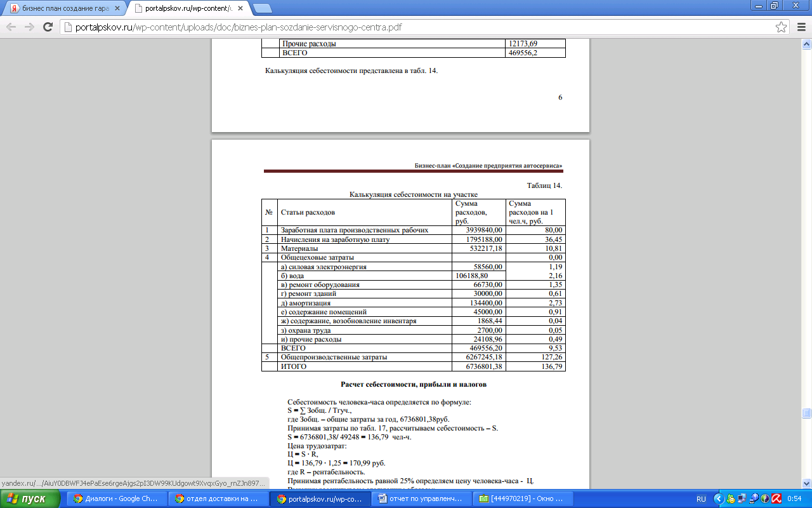
Task: Click the taskbar clock showing 0:54
Action: [x=794, y=499]
